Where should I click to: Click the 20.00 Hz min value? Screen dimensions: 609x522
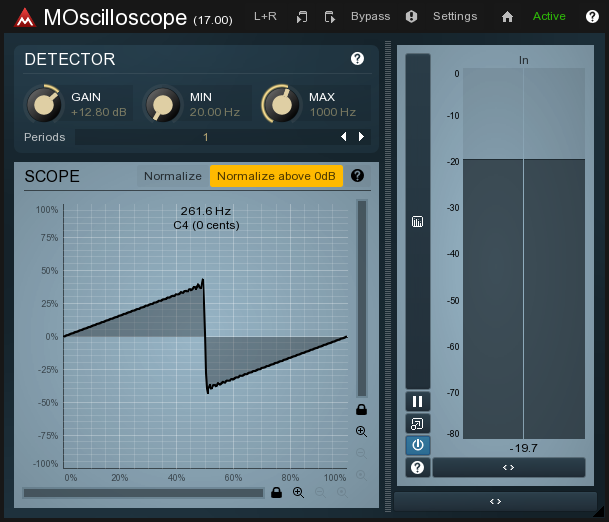pos(215,112)
